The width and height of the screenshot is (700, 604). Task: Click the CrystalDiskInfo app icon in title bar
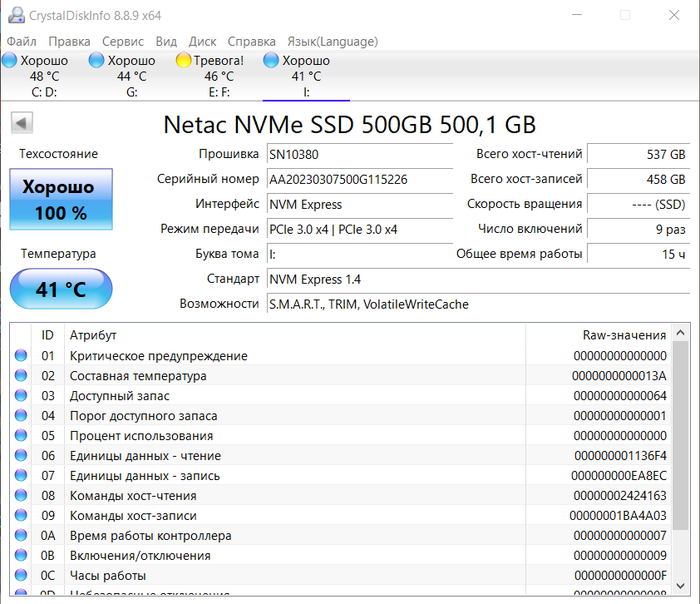pos(16,15)
